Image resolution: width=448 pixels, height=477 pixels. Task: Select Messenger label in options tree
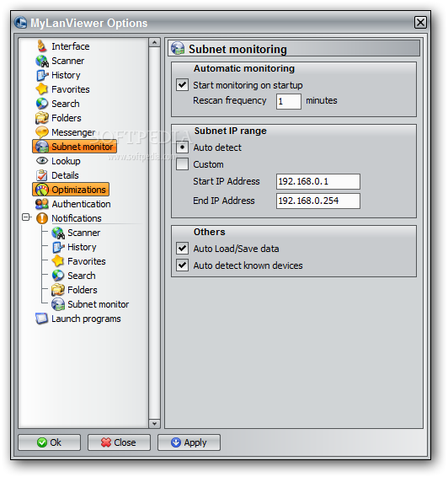(x=73, y=132)
